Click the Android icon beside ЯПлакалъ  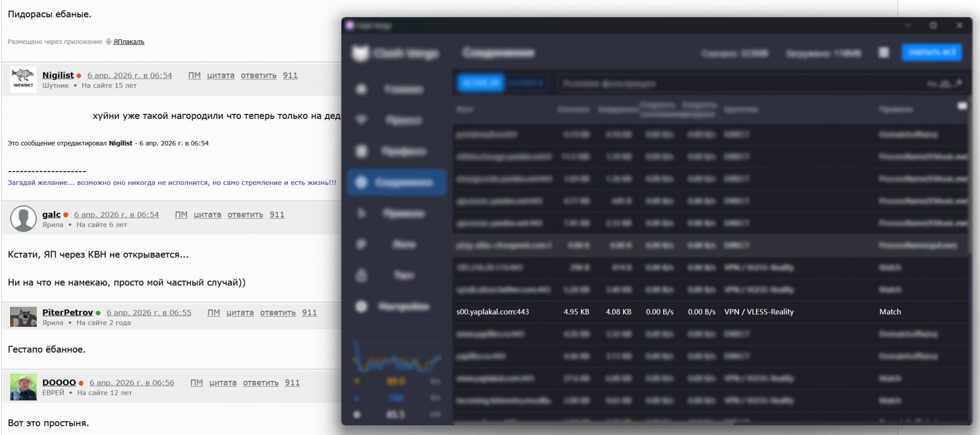click(x=108, y=42)
